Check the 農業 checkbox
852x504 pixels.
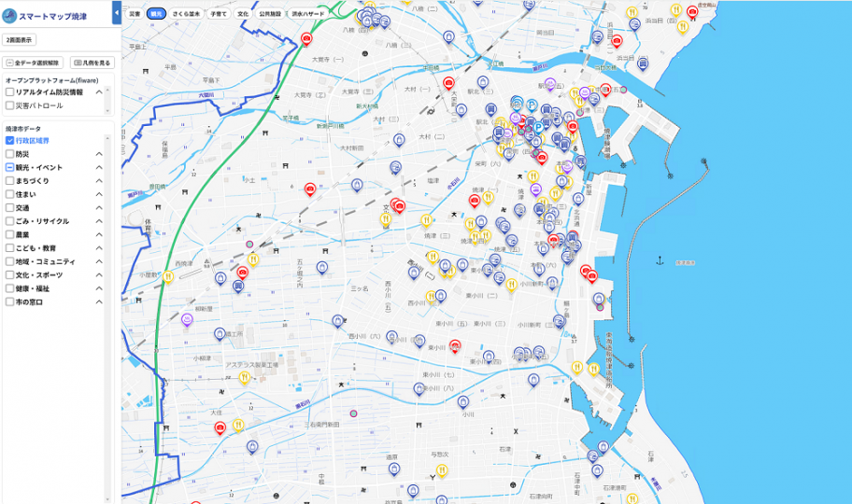point(9,234)
